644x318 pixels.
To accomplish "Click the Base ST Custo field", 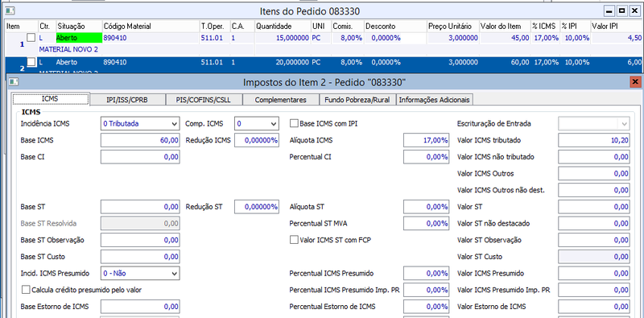I will tap(140, 257).
